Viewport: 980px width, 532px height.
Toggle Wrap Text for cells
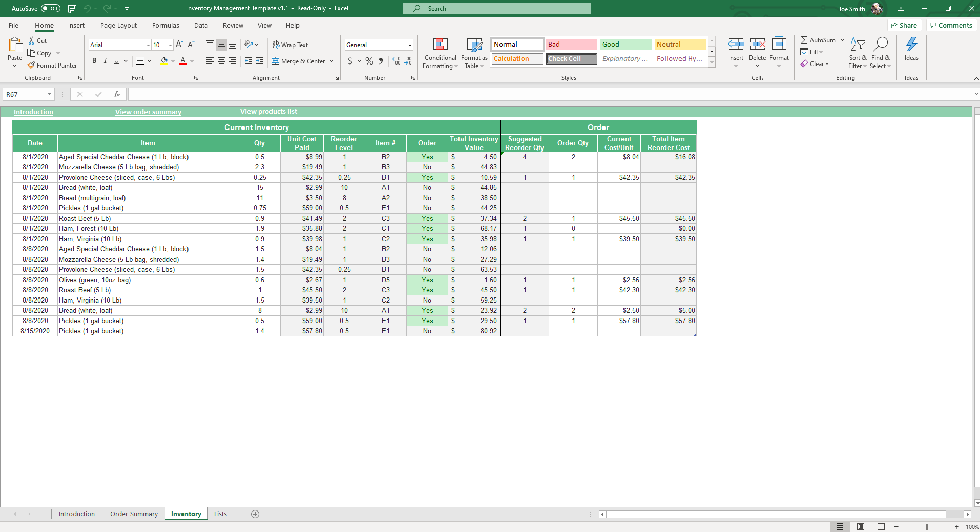(x=290, y=45)
